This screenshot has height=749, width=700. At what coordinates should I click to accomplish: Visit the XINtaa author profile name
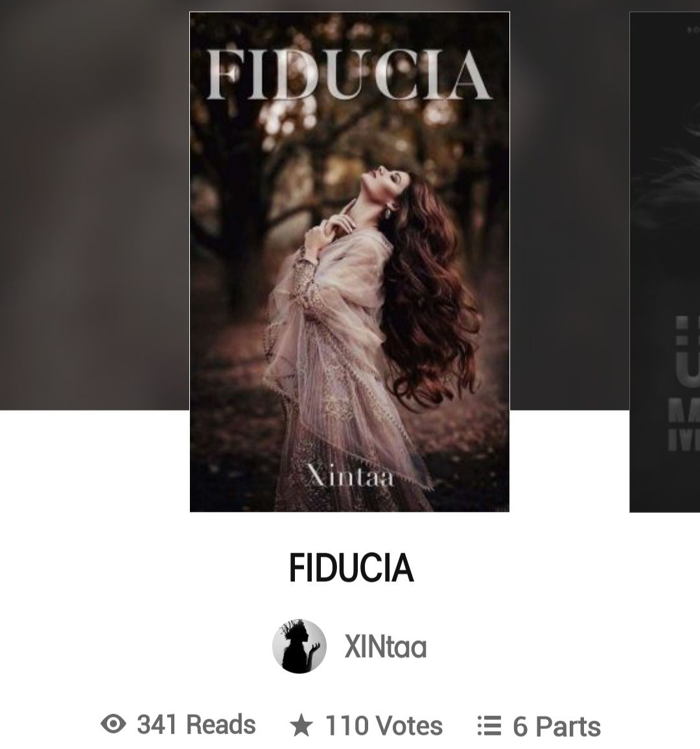point(386,647)
